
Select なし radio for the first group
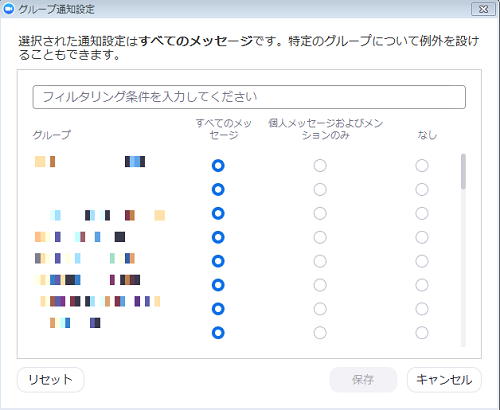pos(422,166)
